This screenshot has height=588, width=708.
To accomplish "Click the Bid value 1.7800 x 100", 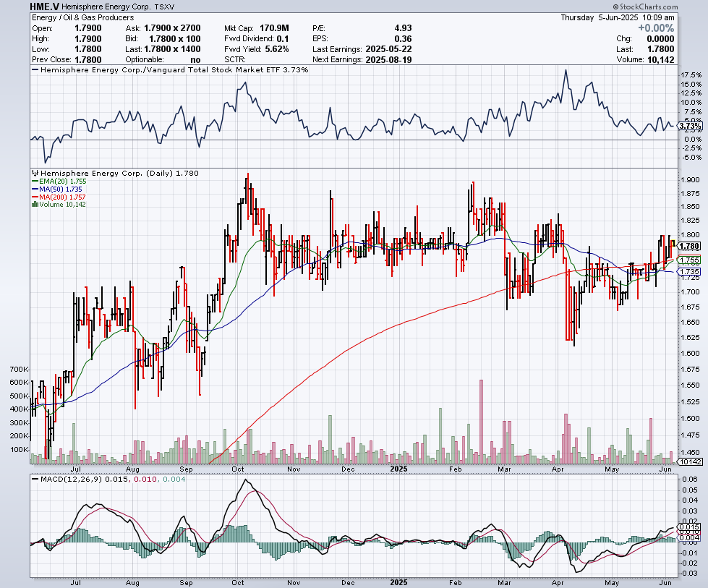I will click(x=175, y=39).
